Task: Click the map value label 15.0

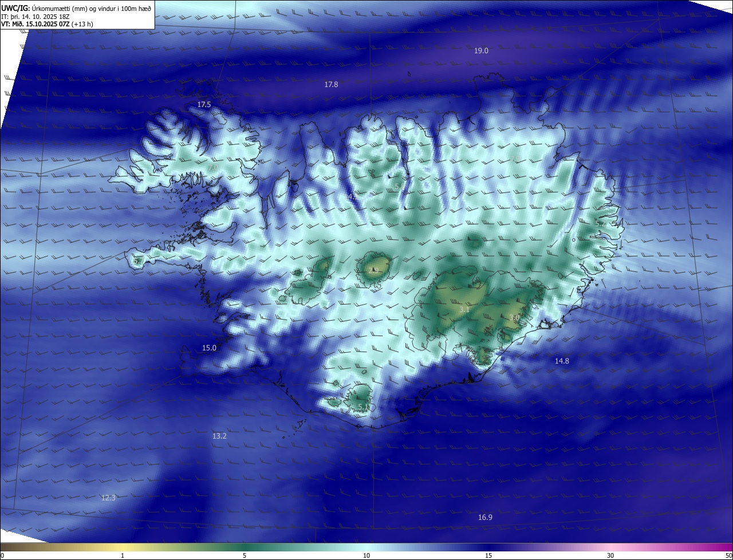Action: (x=209, y=348)
